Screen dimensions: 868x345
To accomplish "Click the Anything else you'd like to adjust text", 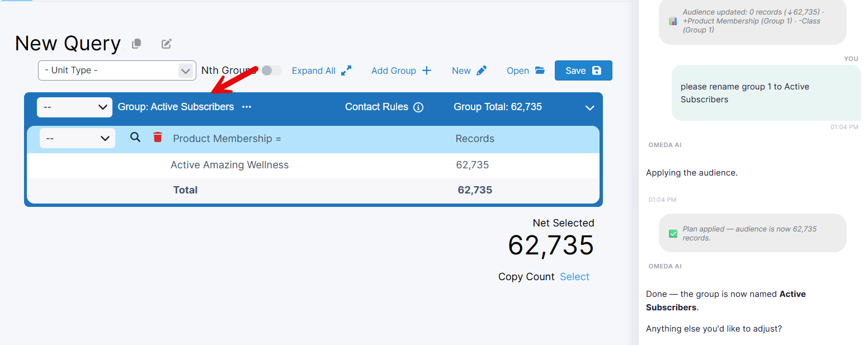I will pos(714,329).
